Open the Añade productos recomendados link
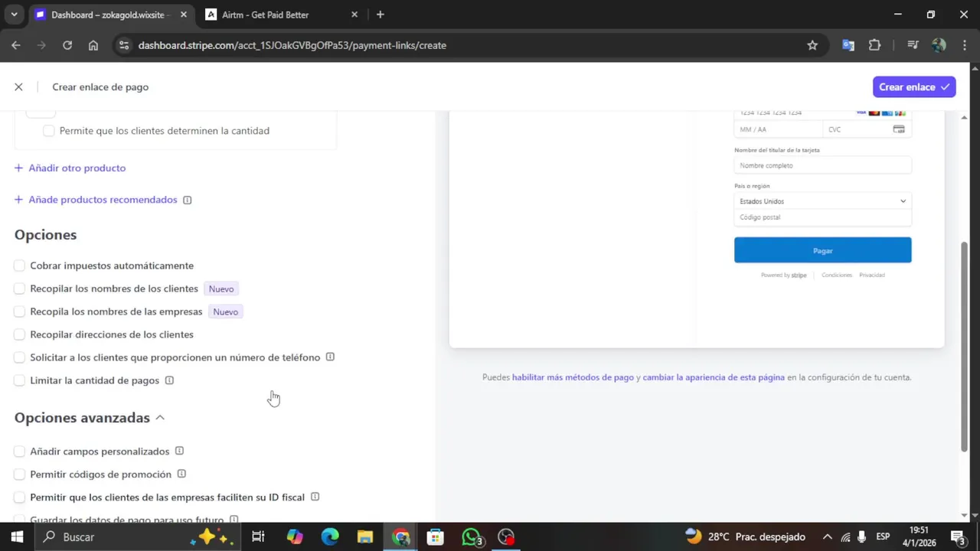 103,200
